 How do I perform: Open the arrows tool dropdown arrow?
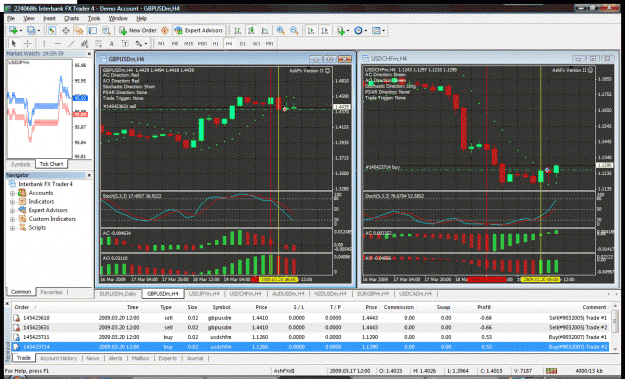[145, 44]
